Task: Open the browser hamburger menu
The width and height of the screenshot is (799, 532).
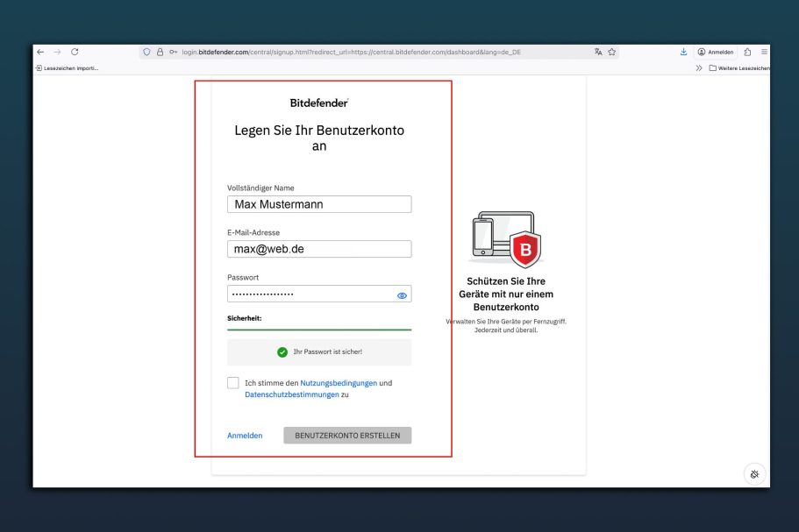Action: pos(764,52)
